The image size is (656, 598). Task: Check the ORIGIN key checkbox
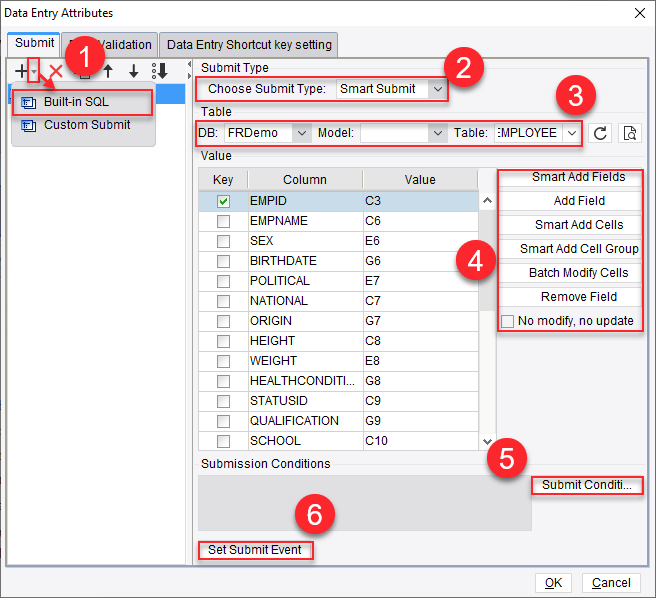(x=223, y=321)
